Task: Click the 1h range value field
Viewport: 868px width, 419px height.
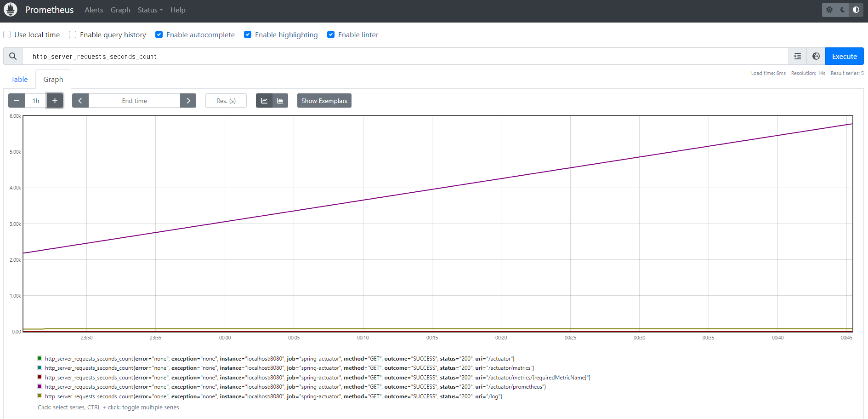Action: click(x=36, y=101)
